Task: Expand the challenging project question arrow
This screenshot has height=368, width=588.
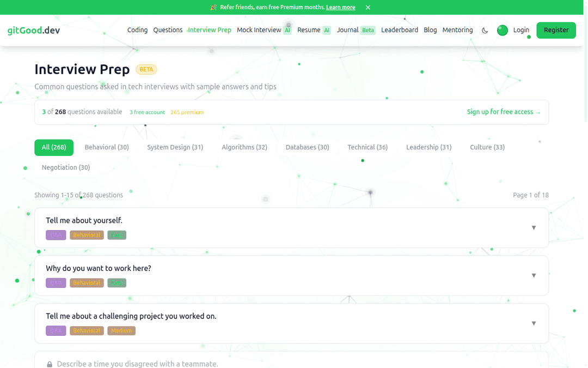Action: (x=534, y=323)
